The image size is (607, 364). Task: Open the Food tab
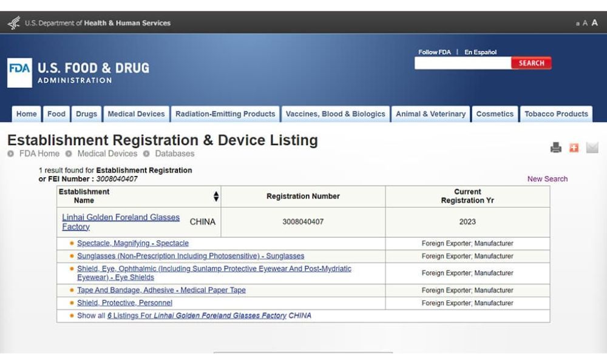[56, 114]
